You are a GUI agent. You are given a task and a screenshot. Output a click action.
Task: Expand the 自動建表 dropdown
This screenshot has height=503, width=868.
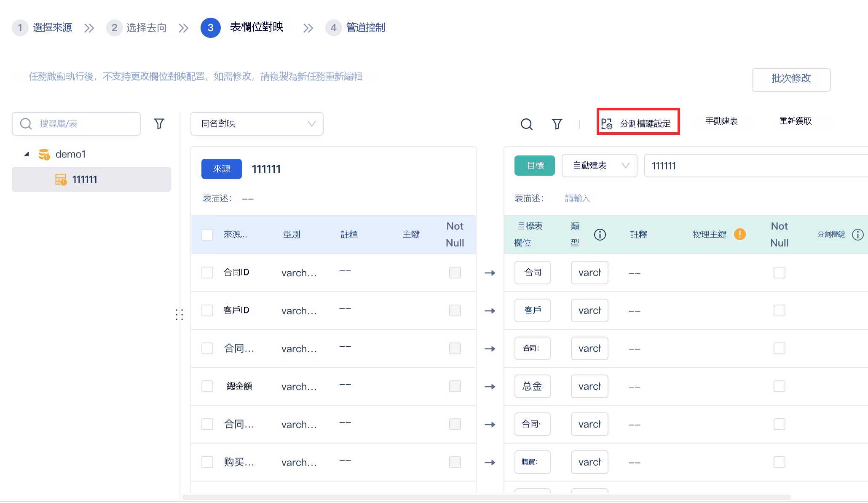[599, 166]
